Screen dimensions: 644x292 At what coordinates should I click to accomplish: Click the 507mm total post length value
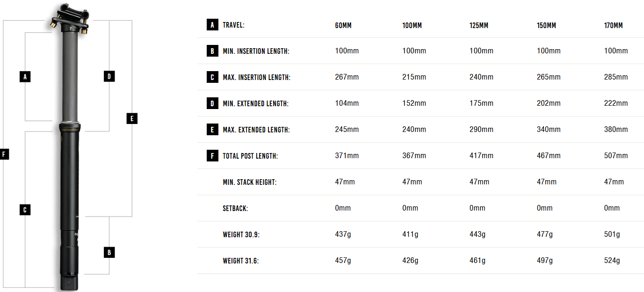(616, 155)
